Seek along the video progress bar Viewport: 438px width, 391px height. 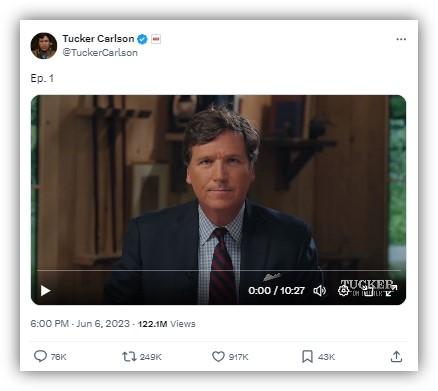pyautogui.click(x=218, y=271)
